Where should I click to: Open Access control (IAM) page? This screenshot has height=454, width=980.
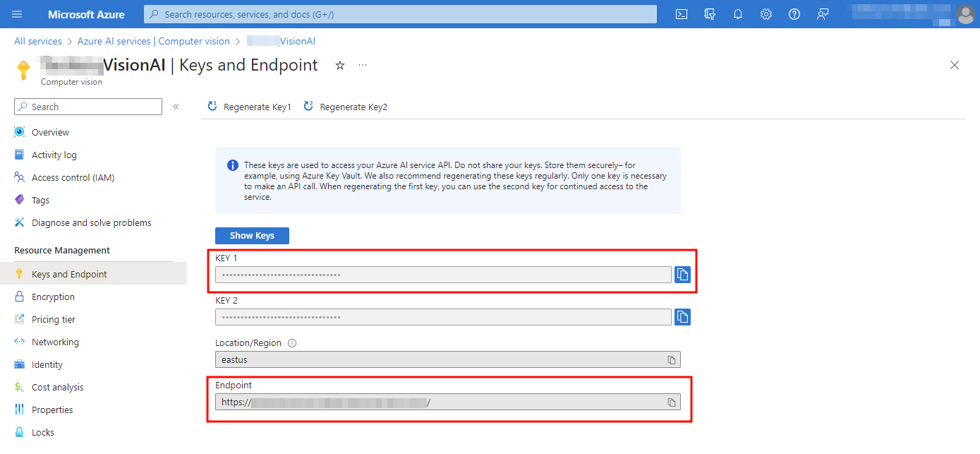[73, 177]
